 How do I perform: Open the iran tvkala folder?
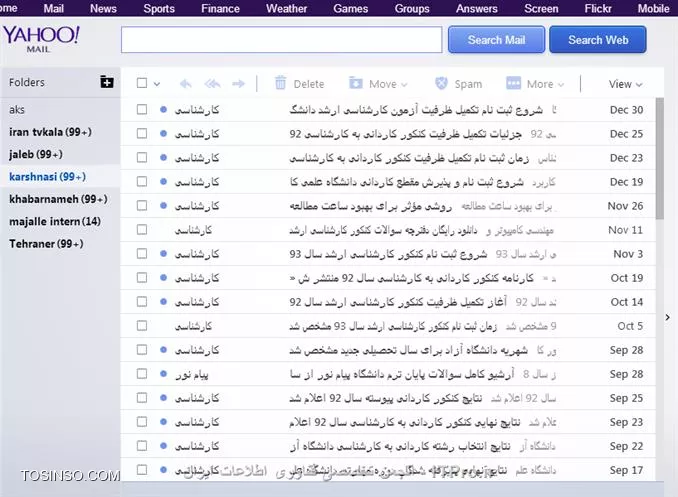(50, 132)
